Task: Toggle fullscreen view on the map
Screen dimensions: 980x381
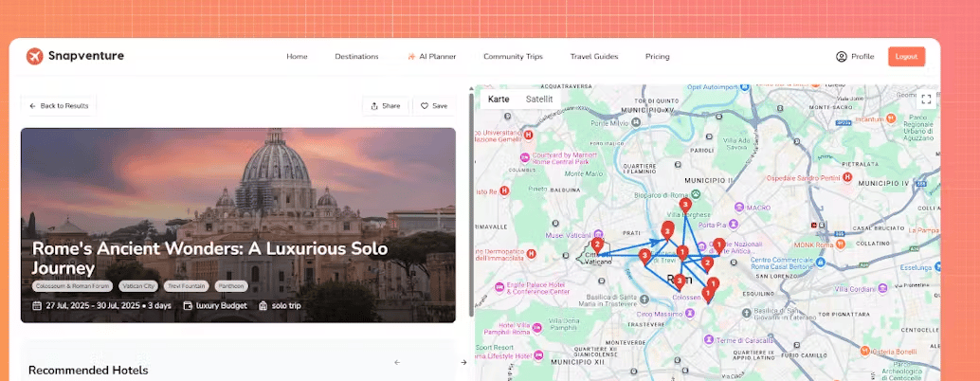Action: tap(926, 100)
